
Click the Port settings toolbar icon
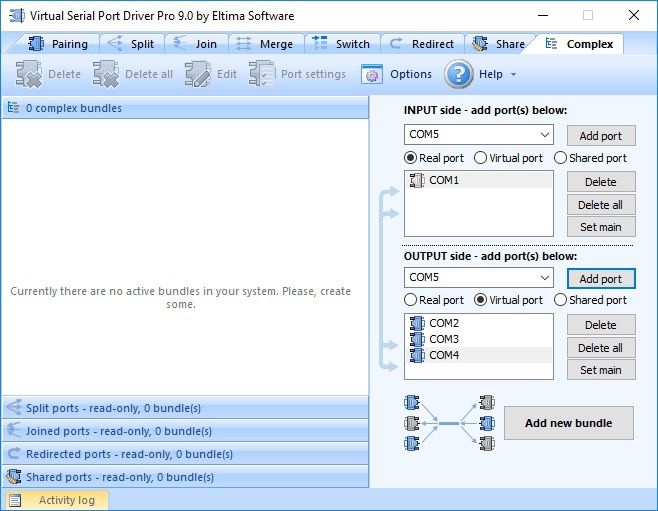(x=262, y=74)
